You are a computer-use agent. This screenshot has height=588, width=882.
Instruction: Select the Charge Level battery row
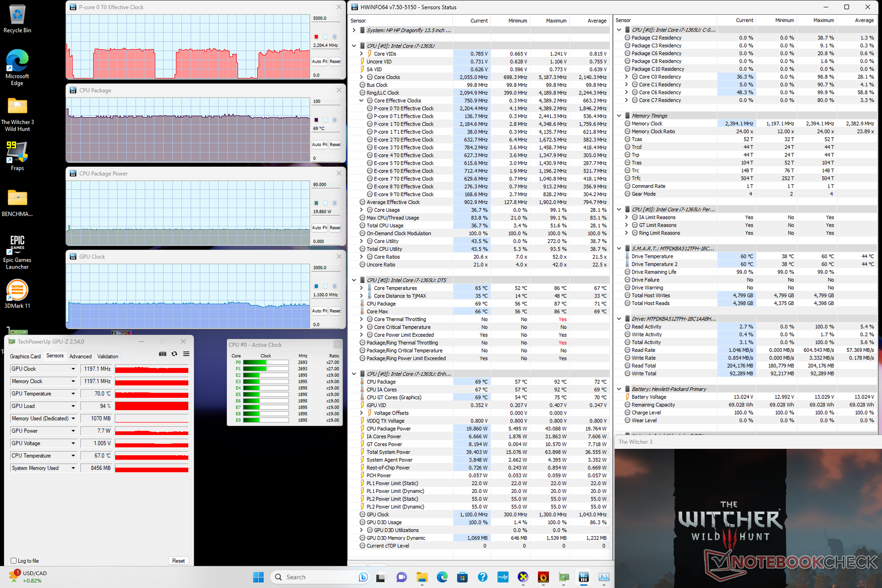[745, 413]
